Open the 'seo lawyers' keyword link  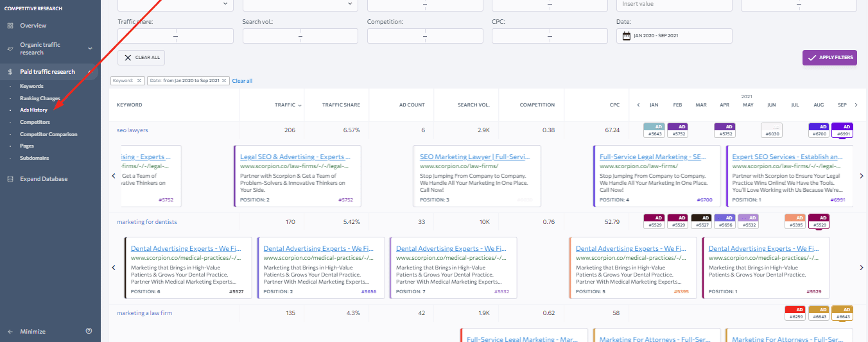(132, 130)
